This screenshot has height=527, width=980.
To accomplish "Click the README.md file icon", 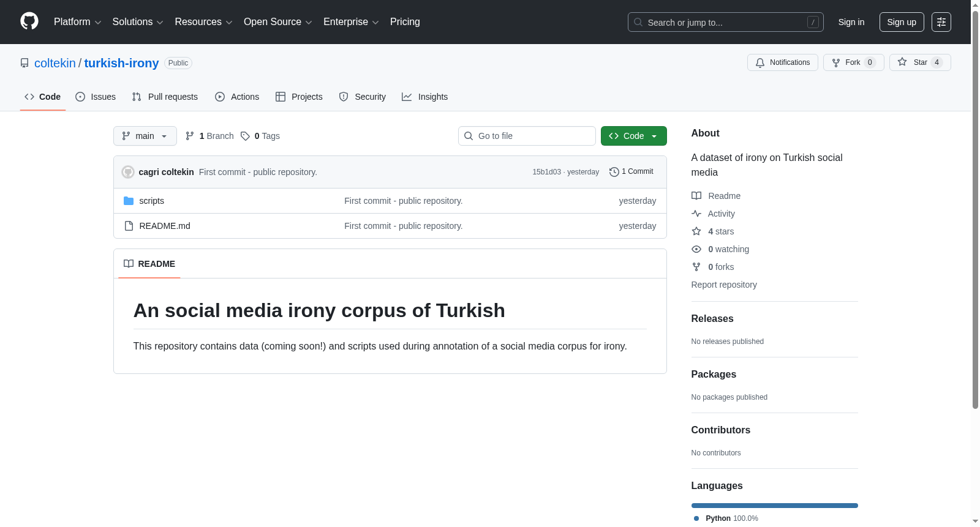I will [129, 226].
